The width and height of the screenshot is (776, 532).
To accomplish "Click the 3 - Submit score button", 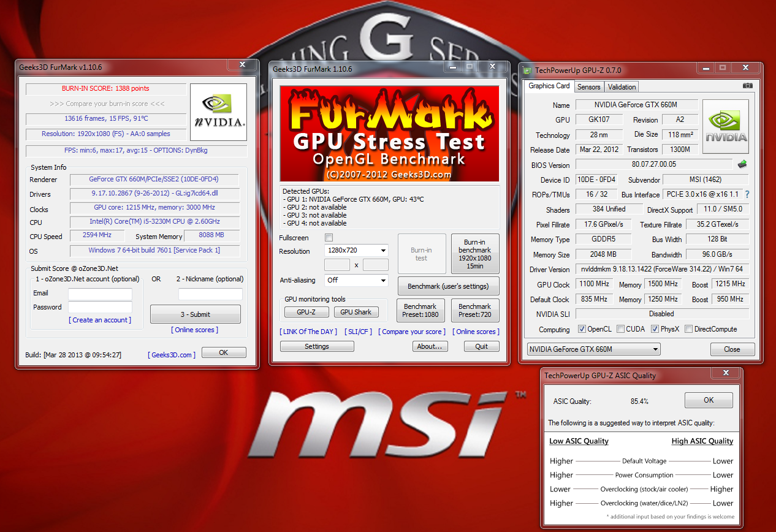I will tap(196, 314).
